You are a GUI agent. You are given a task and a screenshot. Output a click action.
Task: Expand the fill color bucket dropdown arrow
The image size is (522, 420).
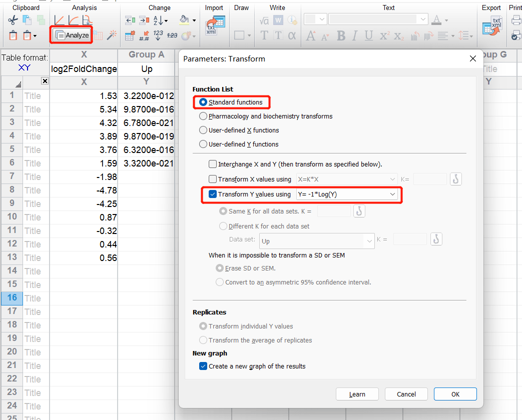click(x=194, y=21)
